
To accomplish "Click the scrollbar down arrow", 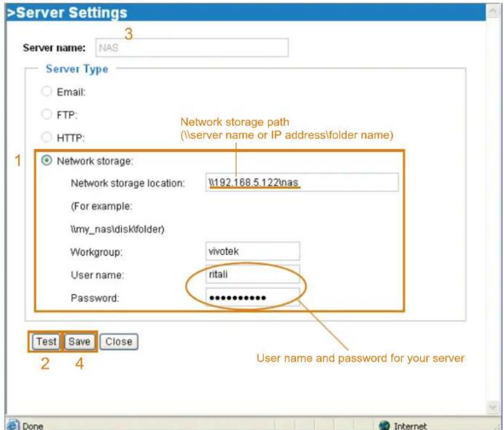I will [x=493, y=407].
